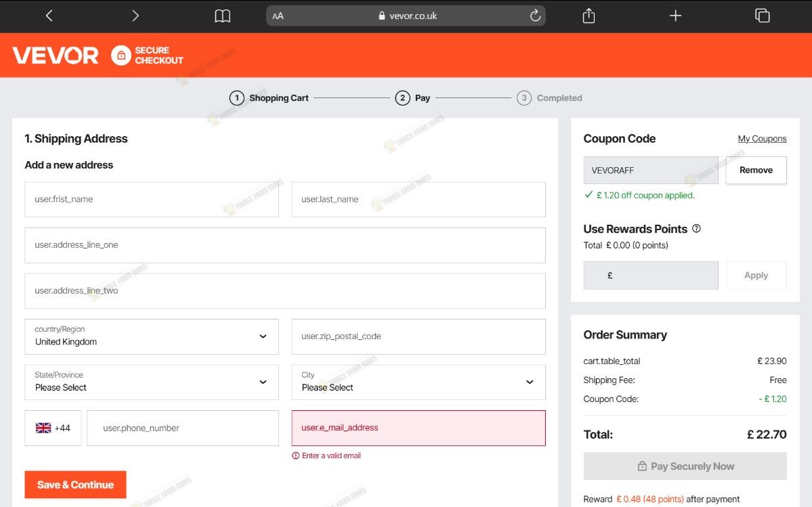
Task: Open Country/Region United Kingdom dropdown
Action: pos(152,337)
